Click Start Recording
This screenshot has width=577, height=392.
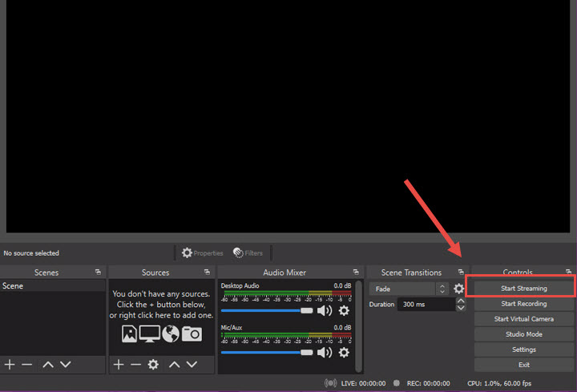pyautogui.click(x=523, y=304)
